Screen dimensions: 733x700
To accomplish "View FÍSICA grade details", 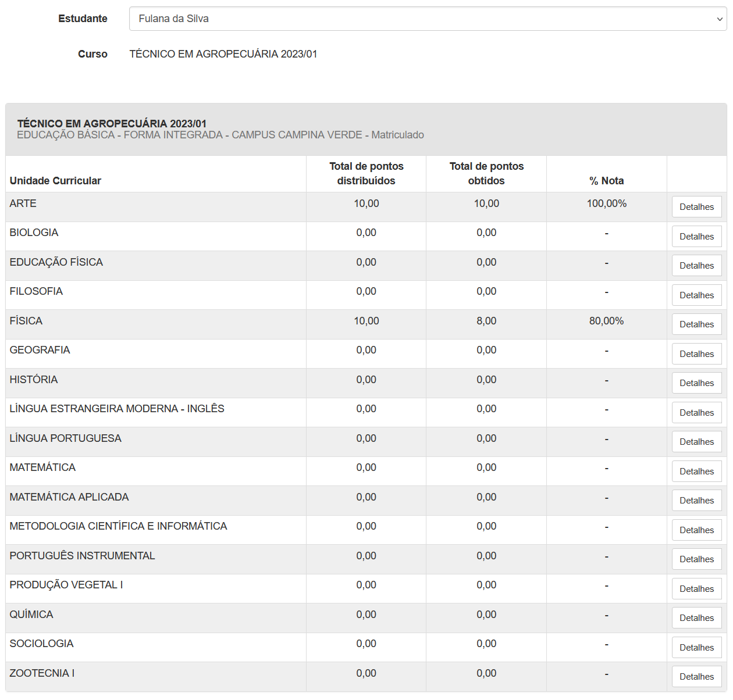I will pyautogui.click(x=696, y=324).
